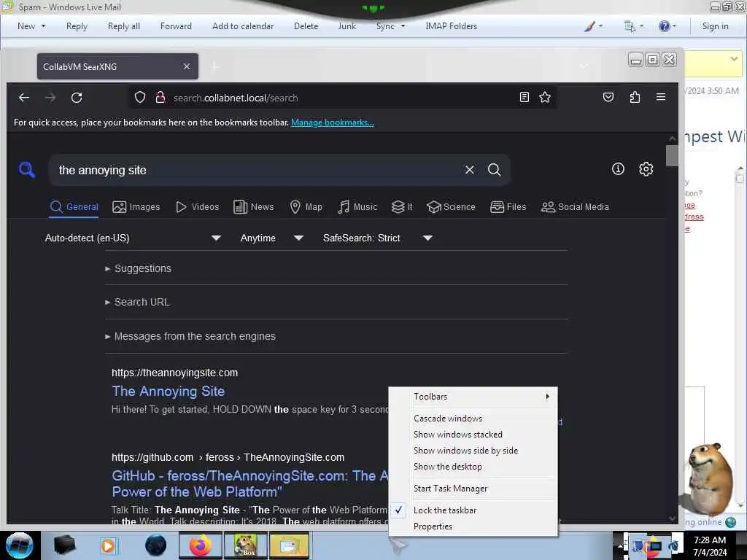Expand the Toolbars submenu
The width and height of the screenshot is (747, 560).
click(x=473, y=396)
